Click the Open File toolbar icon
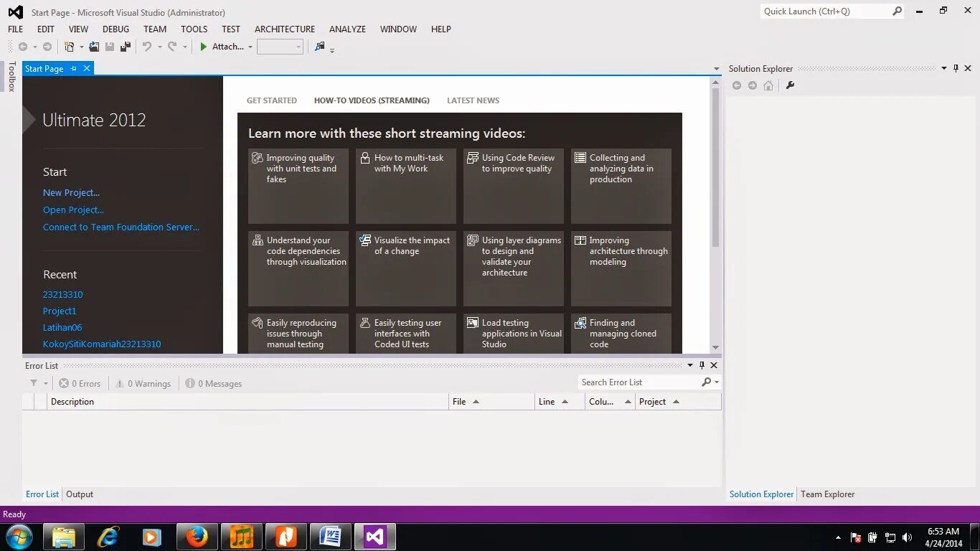 pyautogui.click(x=94, y=47)
